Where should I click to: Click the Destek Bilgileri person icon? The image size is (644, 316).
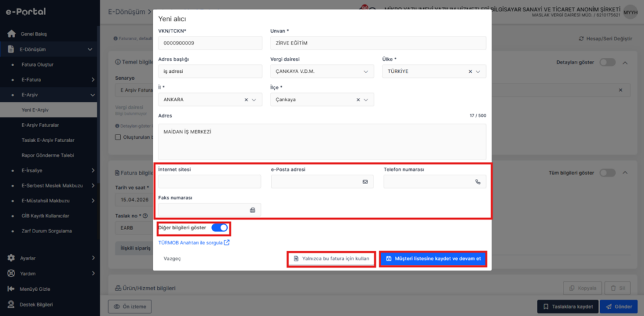tap(11, 305)
